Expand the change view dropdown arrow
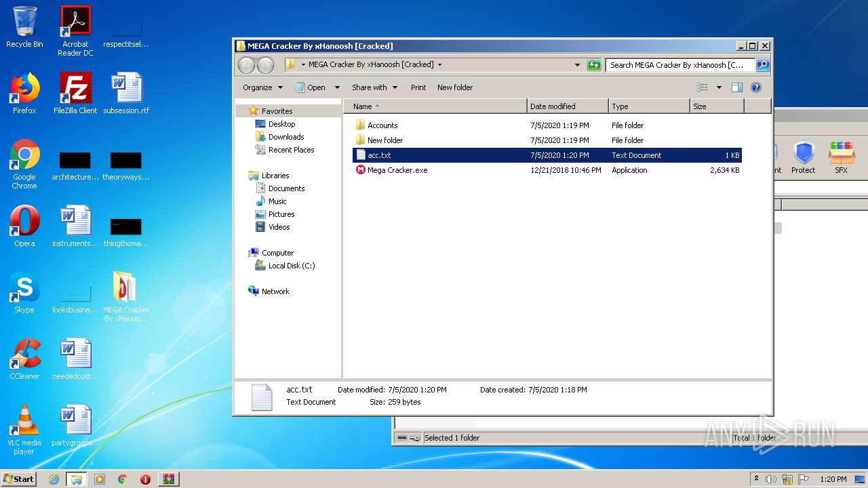 [719, 87]
